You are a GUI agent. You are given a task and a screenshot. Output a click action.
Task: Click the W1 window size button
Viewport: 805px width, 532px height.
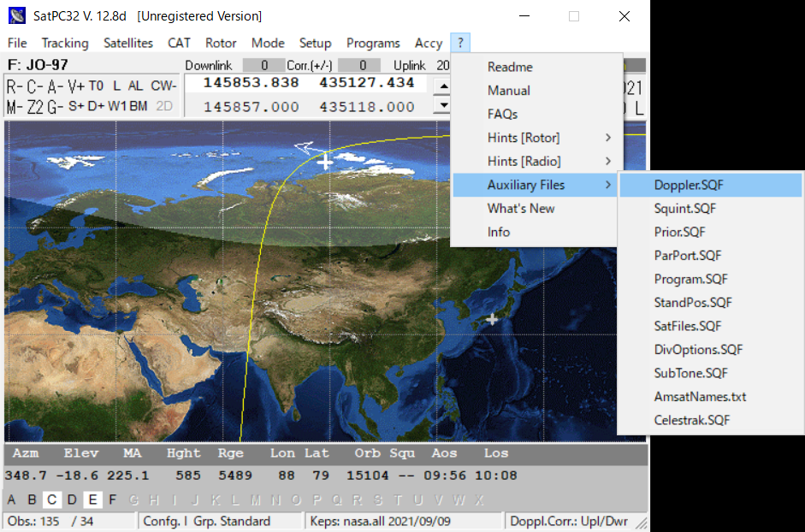(x=117, y=107)
